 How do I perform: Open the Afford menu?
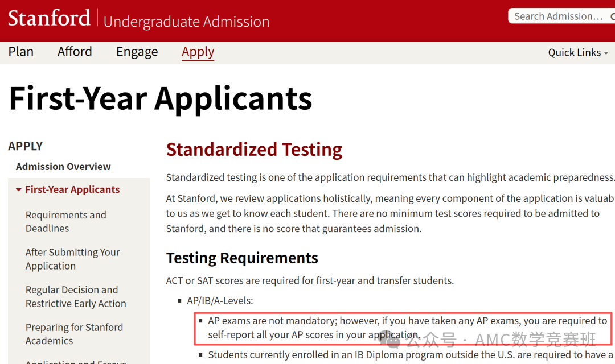coord(75,52)
